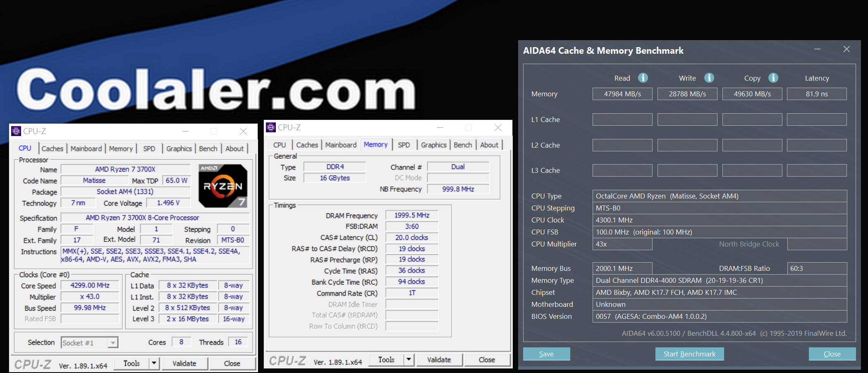Click DRAM:FSB Ratio value 60:3
The image size is (868, 373).
[817, 268]
